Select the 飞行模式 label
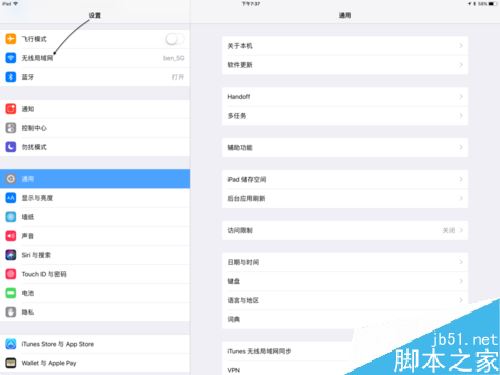Screen dimensions: 500x375 [x=34, y=39]
